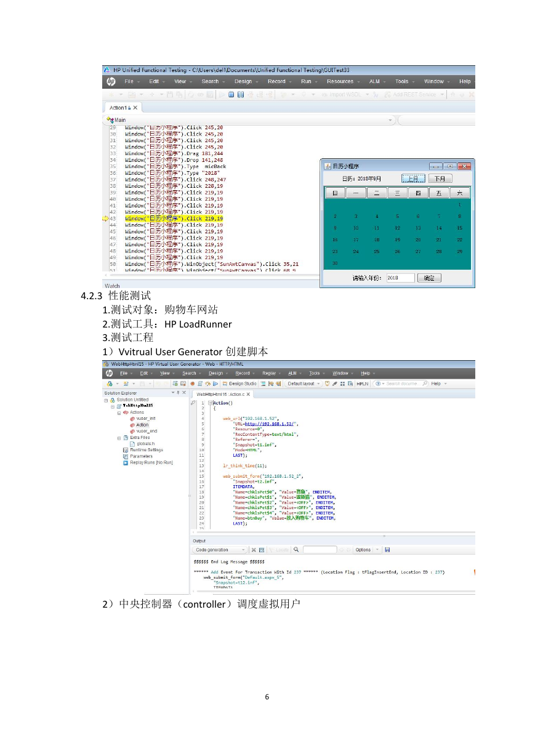Click the clear output X icon
The width and height of the screenshot is (535, 756).
point(253,550)
